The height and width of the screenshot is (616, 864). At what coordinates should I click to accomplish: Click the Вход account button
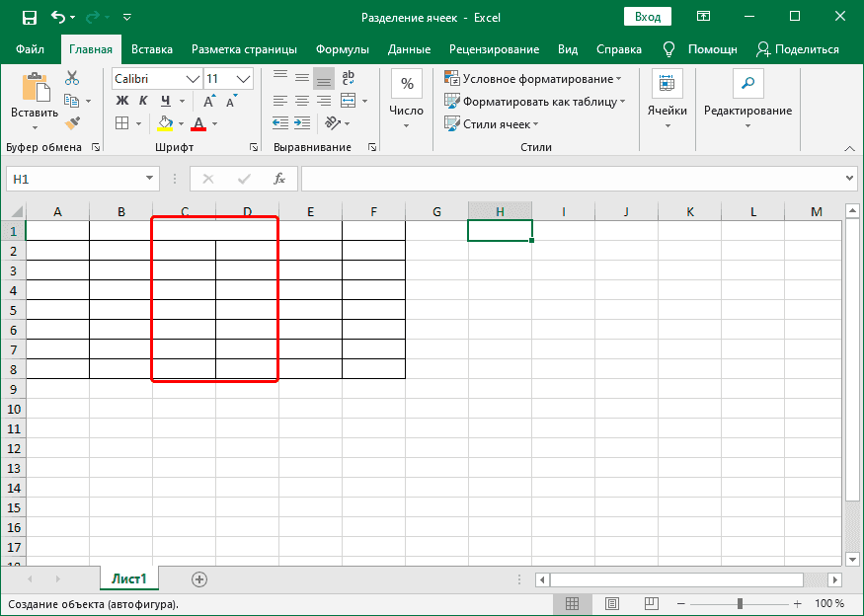click(x=647, y=16)
